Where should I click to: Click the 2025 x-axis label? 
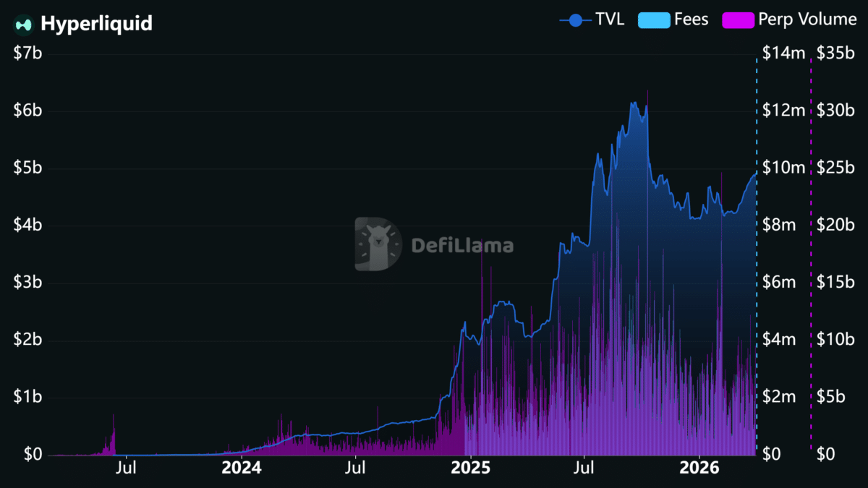(x=470, y=468)
